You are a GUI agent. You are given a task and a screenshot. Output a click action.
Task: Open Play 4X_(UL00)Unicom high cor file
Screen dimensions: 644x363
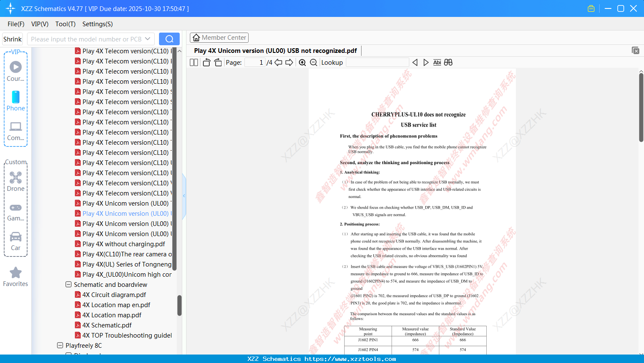pos(127,275)
